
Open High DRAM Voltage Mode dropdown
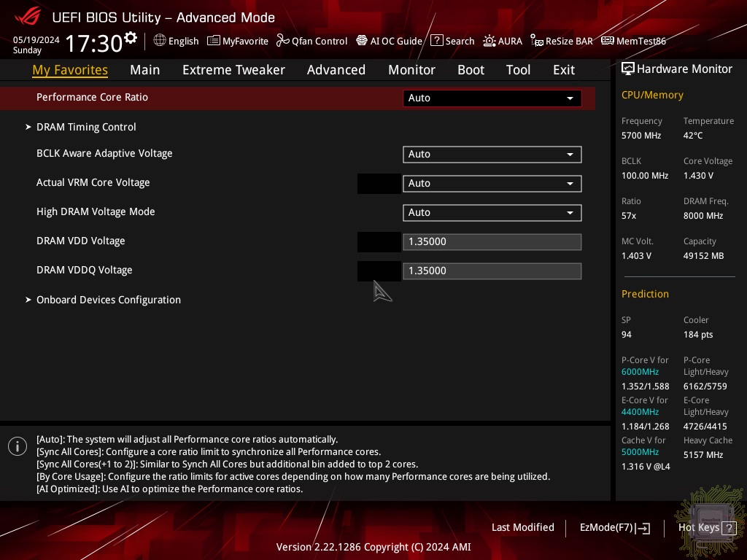coord(492,212)
